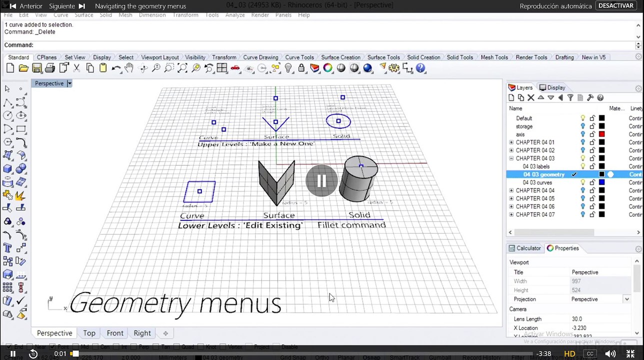
Task: Toggle visibility bulb for axis layer
Action: coord(583,134)
